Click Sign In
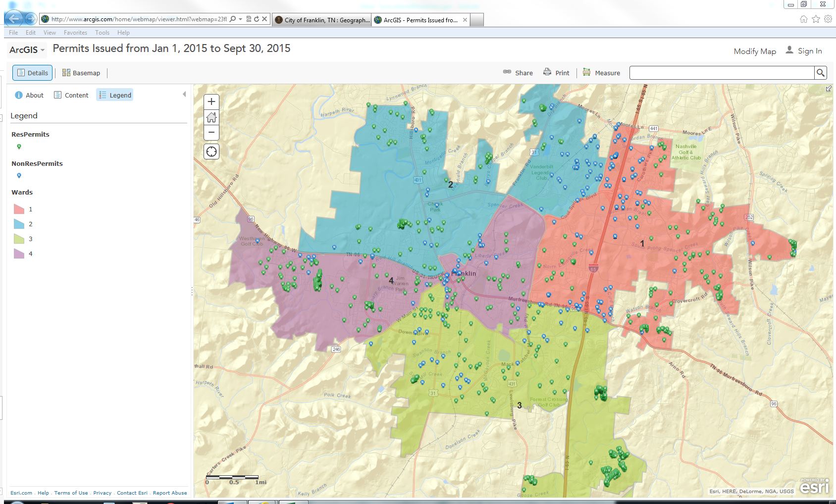 [x=804, y=51]
